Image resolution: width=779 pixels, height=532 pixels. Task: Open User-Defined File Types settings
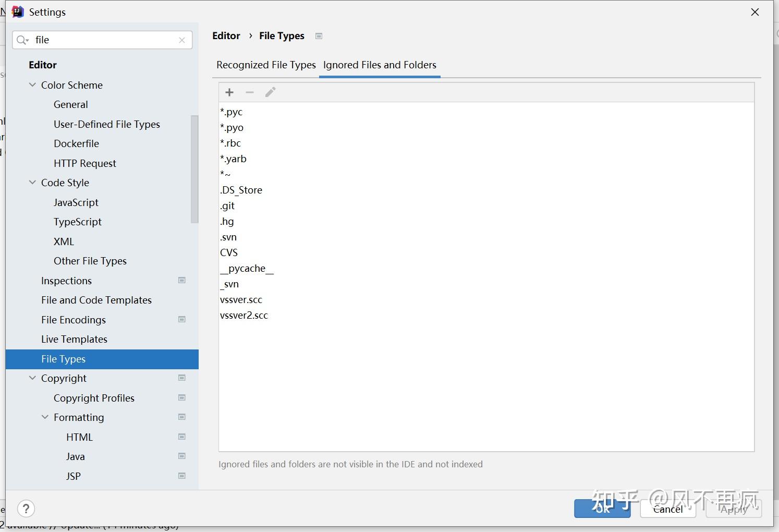107,124
